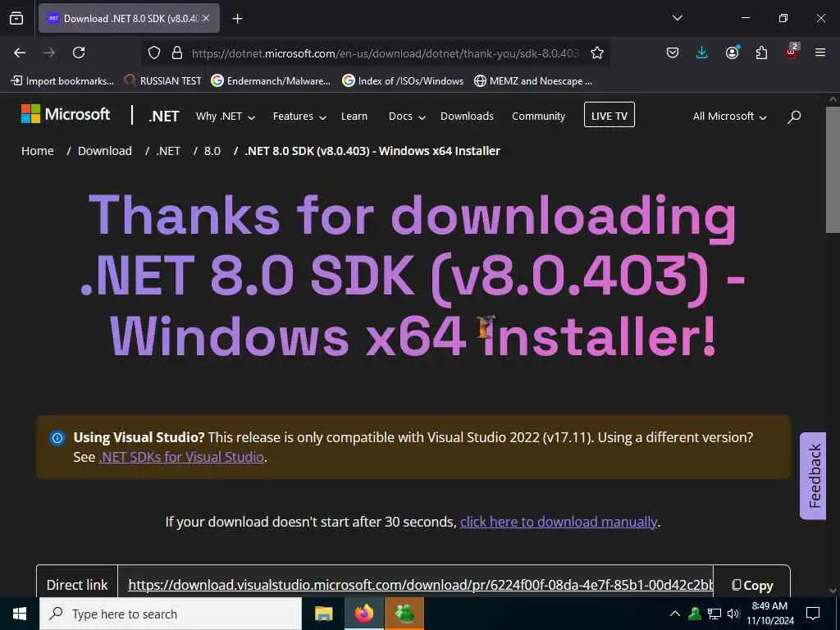Screen dimensions: 840x630
Task: Reload the current page
Action: click(79, 52)
